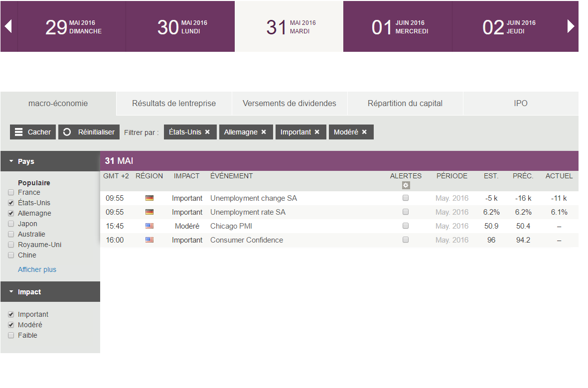Image resolution: width=588 pixels, height=388 pixels.
Task: Select 01 Juin 2016 Mercredi
Action: pyautogui.click(x=398, y=26)
